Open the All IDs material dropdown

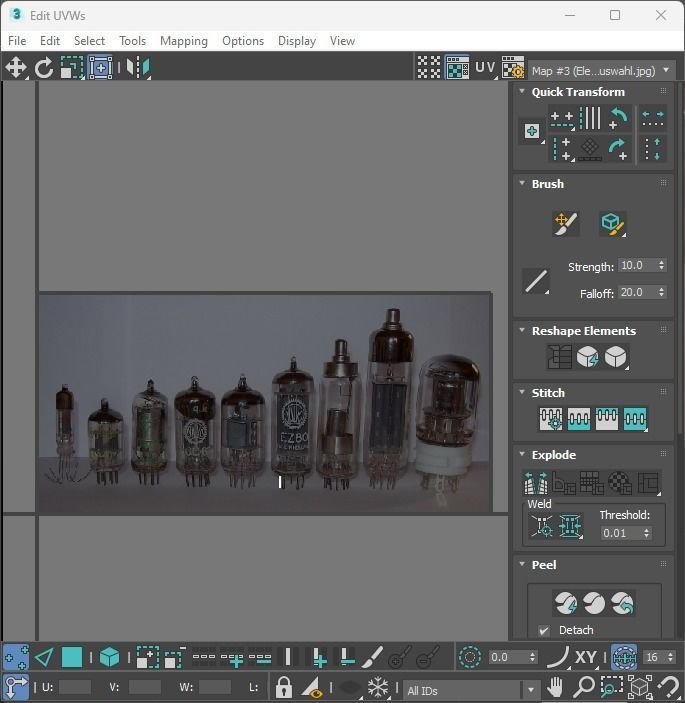tap(471, 691)
